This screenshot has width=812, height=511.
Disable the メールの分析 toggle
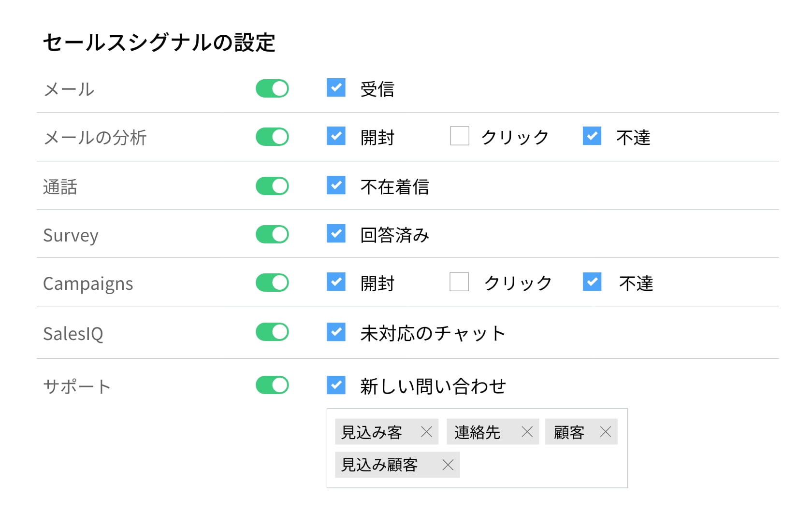click(x=272, y=137)
